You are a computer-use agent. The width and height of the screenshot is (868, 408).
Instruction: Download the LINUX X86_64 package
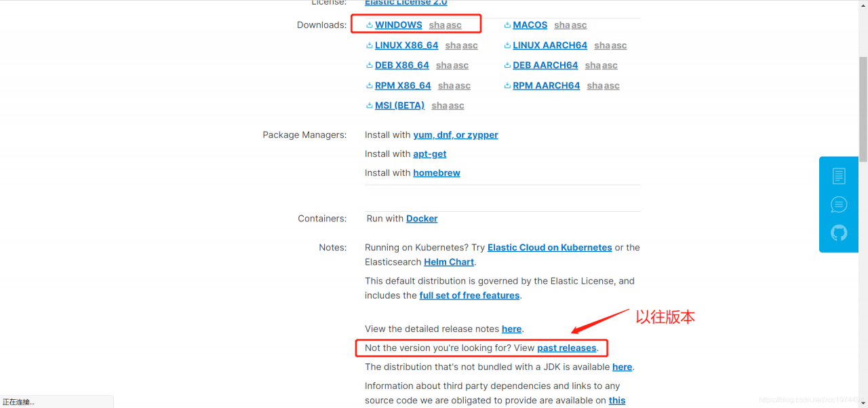coord(406,45)
